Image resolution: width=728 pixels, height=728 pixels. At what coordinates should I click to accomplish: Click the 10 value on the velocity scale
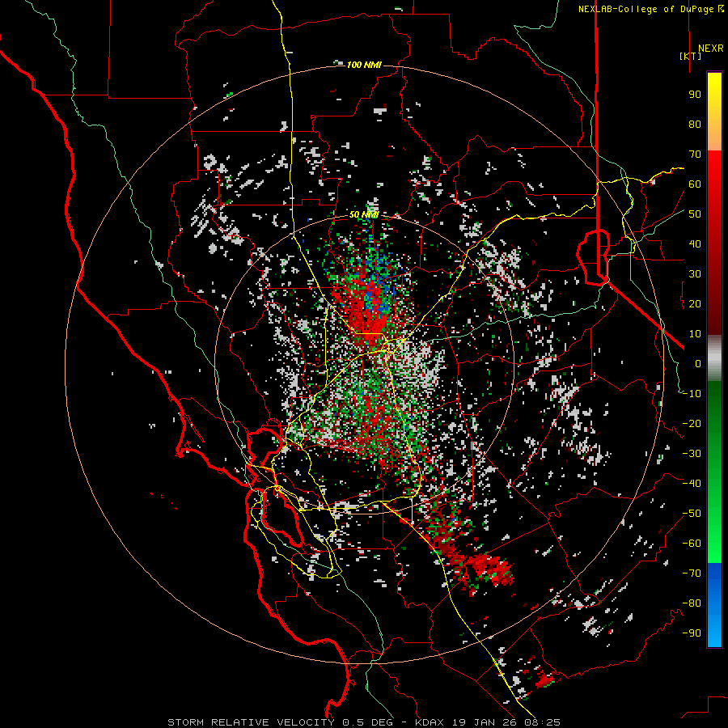coord(695,334)
